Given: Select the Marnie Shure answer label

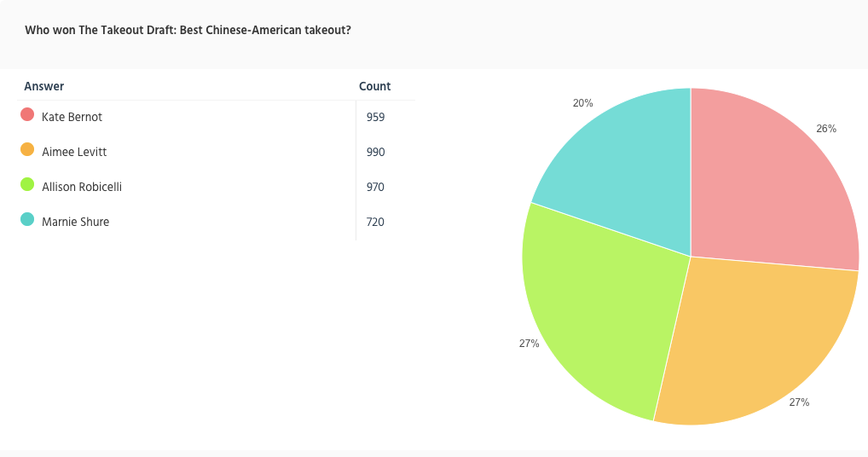Looking at the screenshot, I should pos(75,222).
